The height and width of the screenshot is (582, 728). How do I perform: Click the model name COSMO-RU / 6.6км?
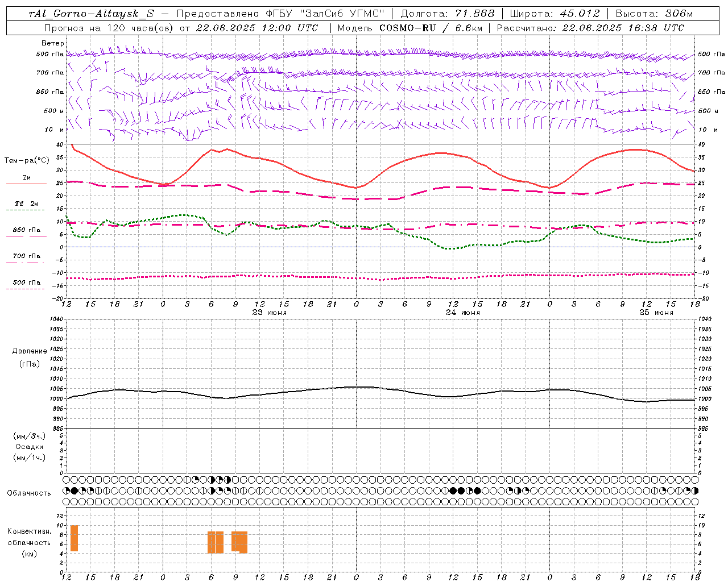[x=430, y=28]
